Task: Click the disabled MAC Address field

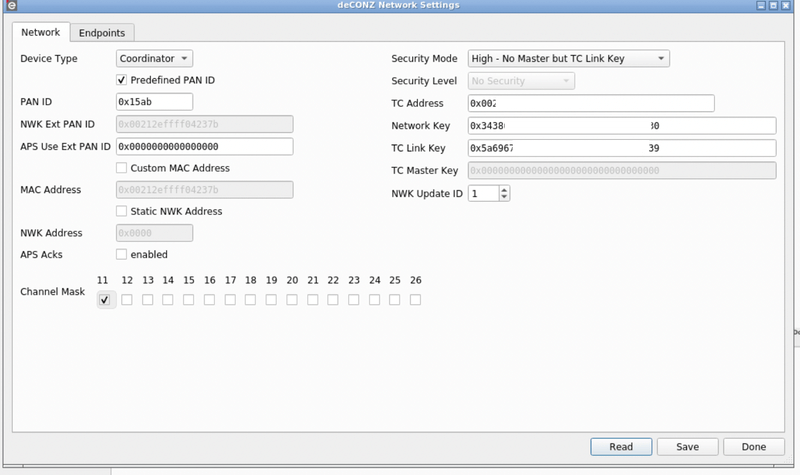Action: 205,190
